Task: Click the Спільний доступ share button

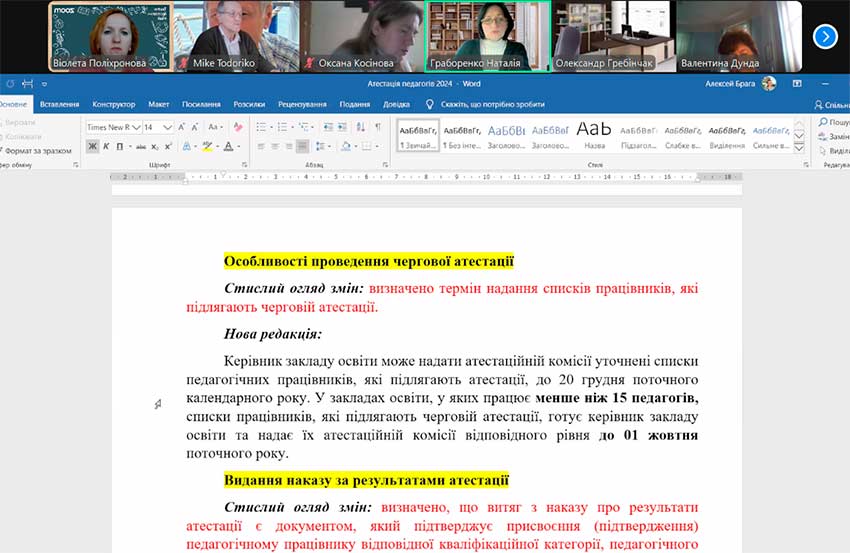Action: 830,104
